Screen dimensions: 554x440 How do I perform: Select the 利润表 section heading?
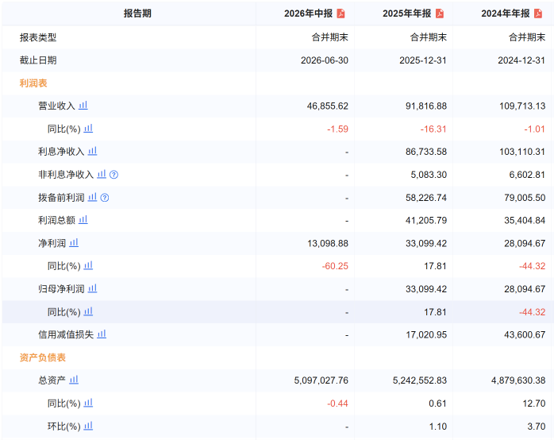click(x=33, y=83)
